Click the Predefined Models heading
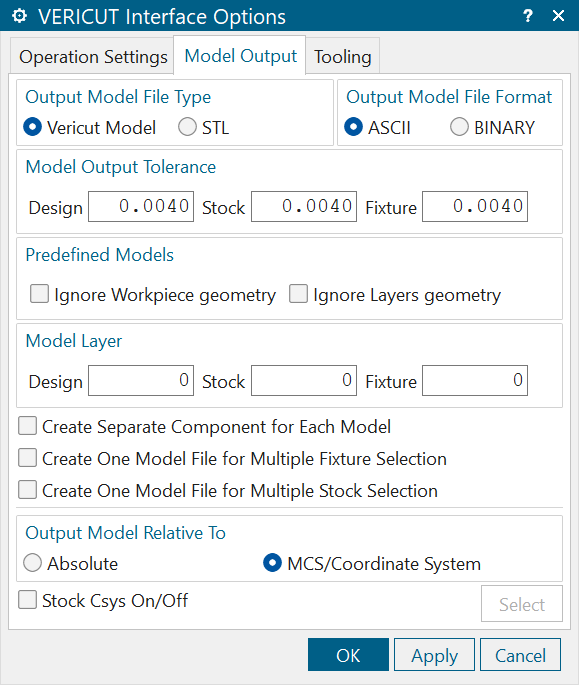 click(x=100, y=255)
